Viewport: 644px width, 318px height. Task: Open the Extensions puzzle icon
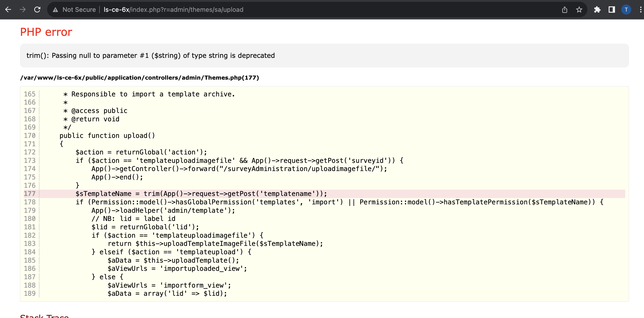point(597,10)
